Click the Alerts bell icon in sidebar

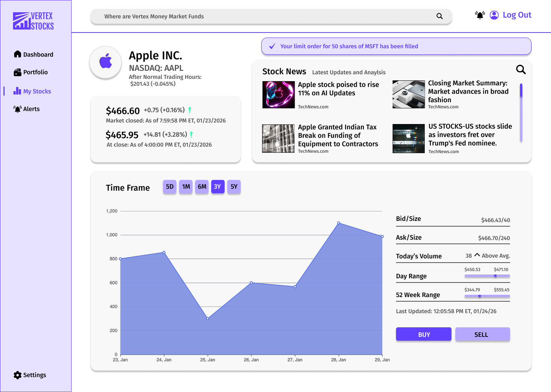click(18, 109)
